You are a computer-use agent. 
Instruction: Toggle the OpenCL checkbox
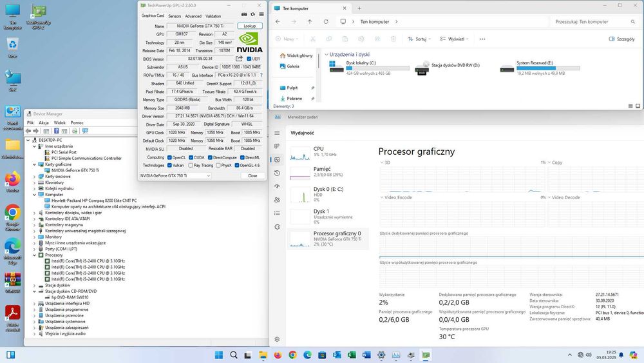point(169,157)
